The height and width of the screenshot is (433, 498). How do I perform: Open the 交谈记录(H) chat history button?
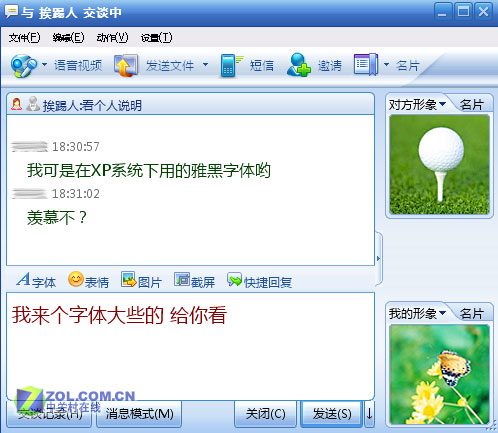(x=49, y=414)
